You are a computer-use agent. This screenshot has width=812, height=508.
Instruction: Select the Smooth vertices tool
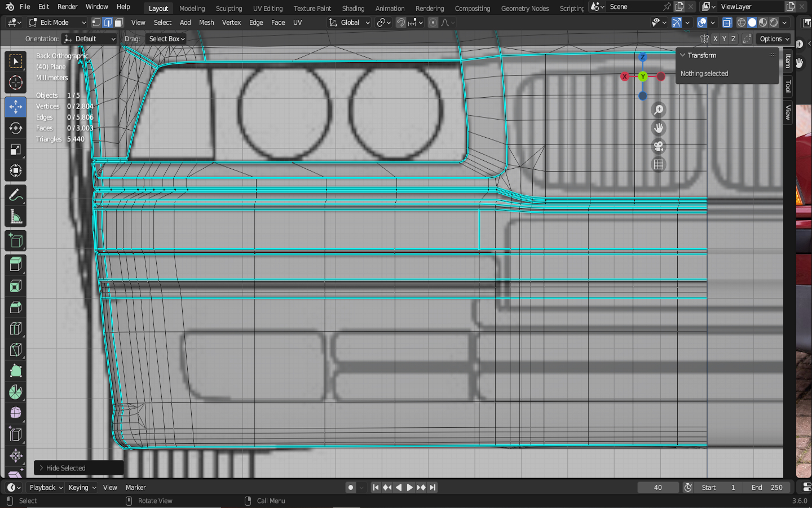(x=16, y=413)
